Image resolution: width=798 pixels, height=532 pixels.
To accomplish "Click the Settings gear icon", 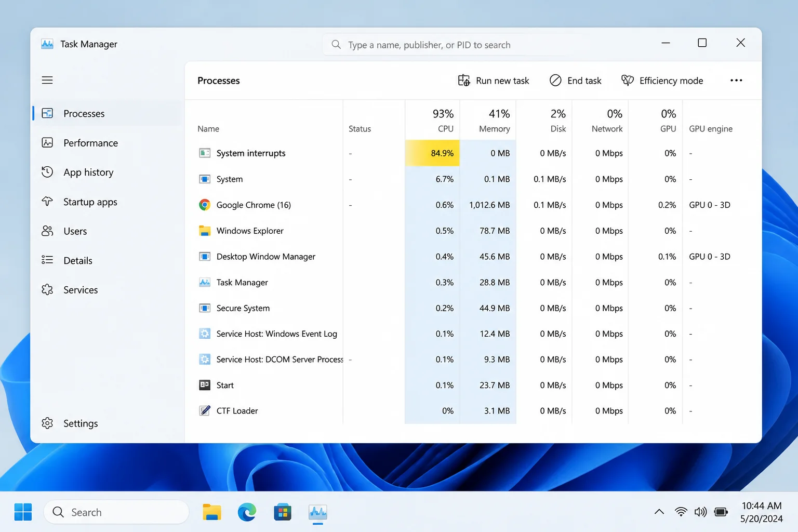I will (x=47, y=423).
